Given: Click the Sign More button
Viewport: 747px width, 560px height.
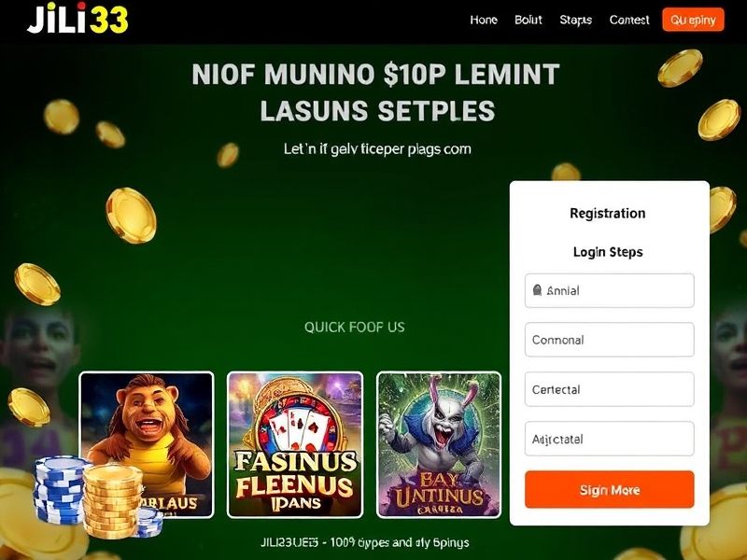Looking at the screenshot, I should [610, 489].
